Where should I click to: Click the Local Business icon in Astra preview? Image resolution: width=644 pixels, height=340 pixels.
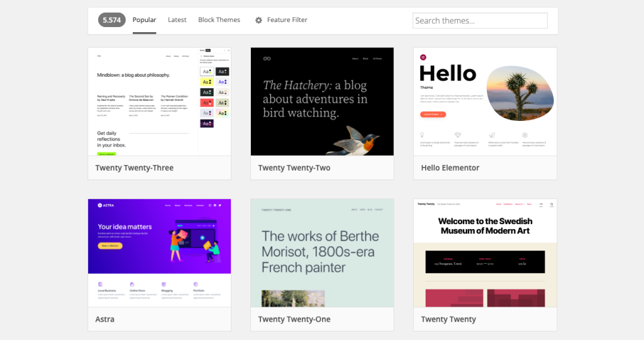tap(100, 284)
